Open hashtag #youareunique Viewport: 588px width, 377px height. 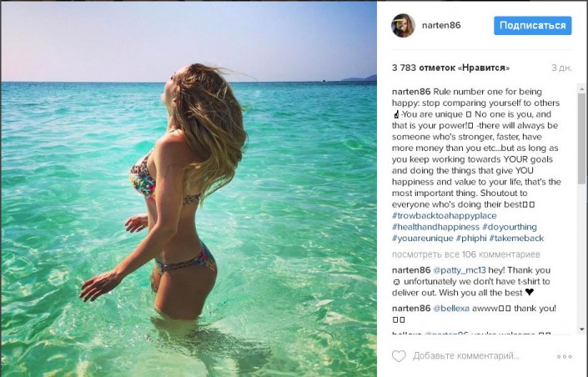click(x=423, y=239)
